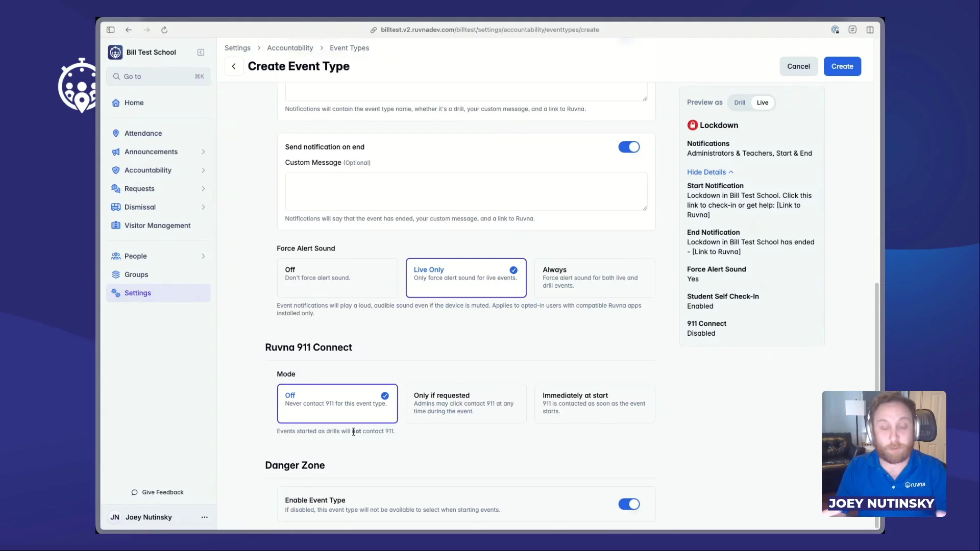Open Home in the sidebar
980x551 pixels.
point(158,103)
